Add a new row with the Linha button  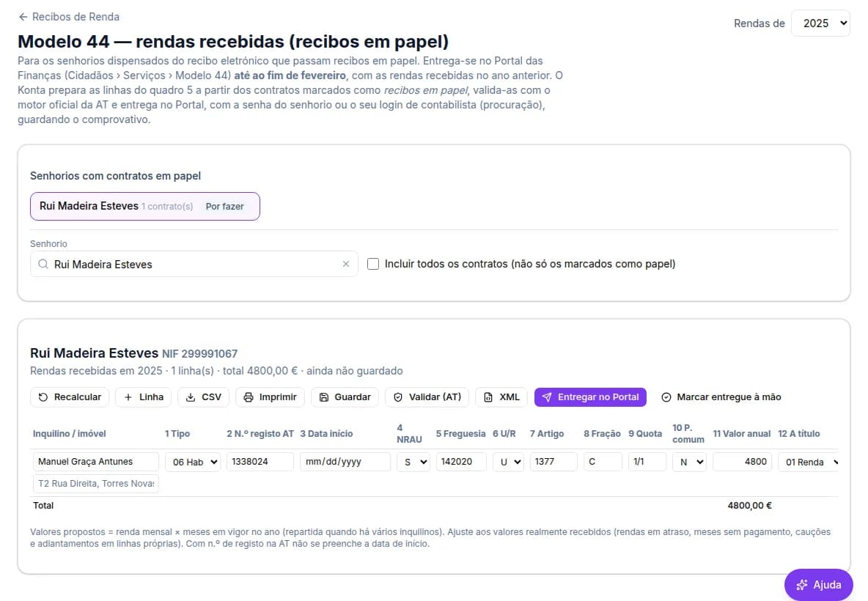144,397
